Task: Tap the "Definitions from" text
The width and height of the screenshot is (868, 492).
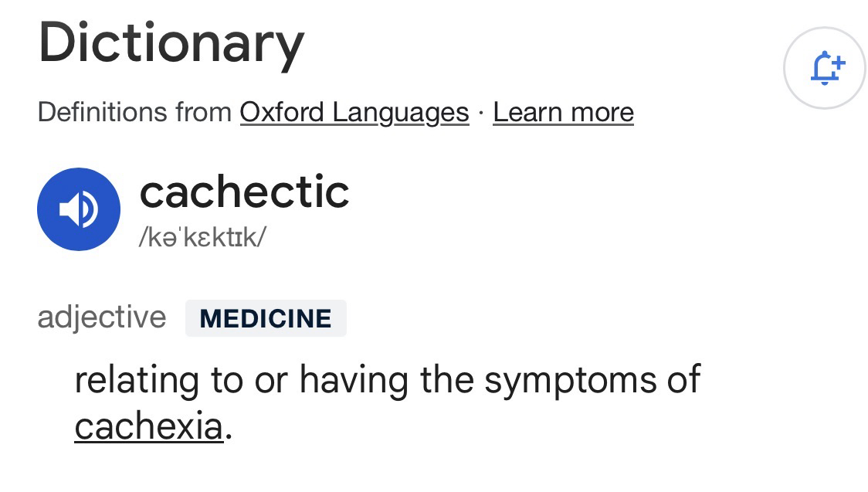Action: click(x=134, y=113)
